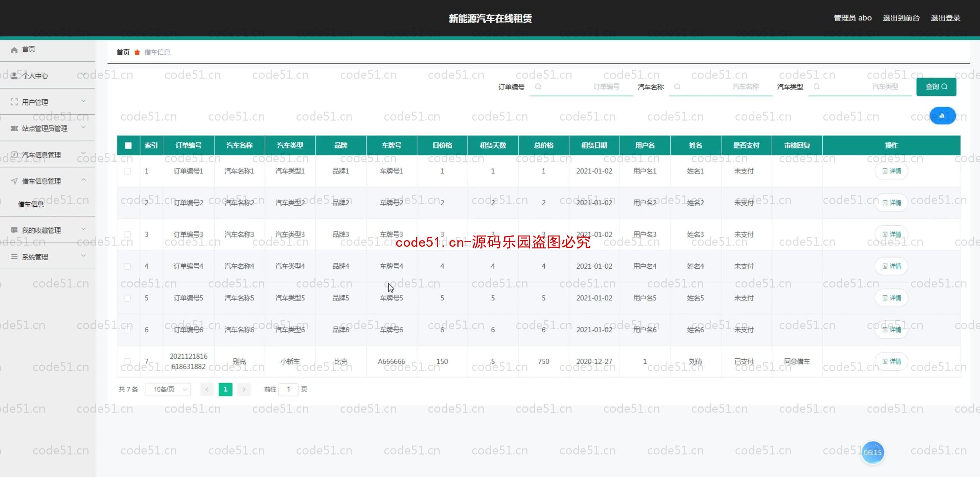Collapse the 借车信息管理 chevron
This screenshot has width=980, height=477.
pyautogui.click(x=84, y=180)
